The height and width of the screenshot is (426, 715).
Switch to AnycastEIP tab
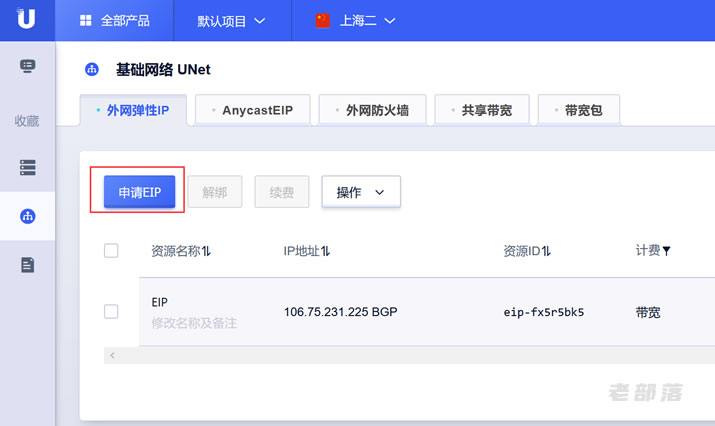[253, 110]
